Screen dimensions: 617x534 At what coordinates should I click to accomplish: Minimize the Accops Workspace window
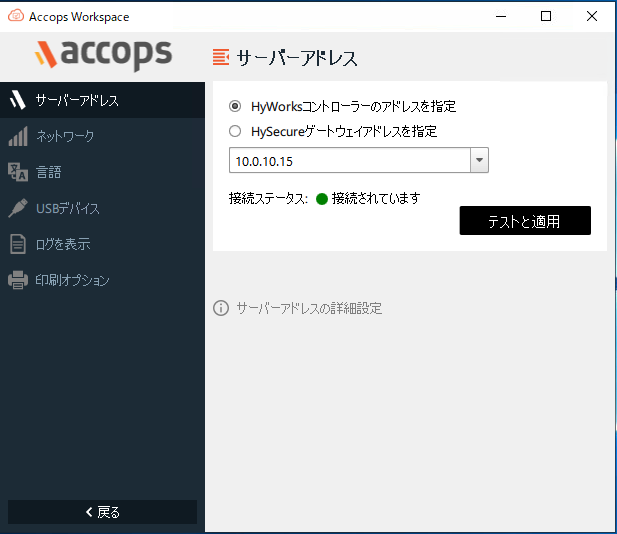click(501, 16)
